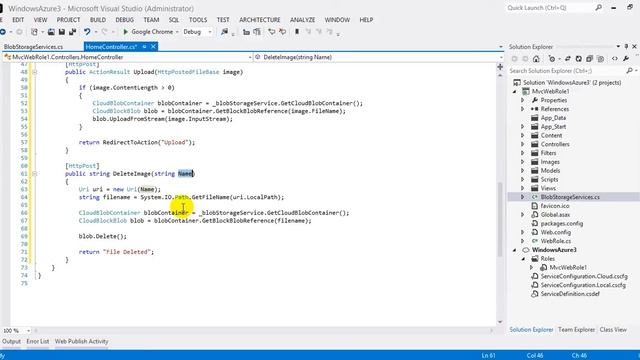This screenshot has height=360, width=640.
Task: Switch to the BlobStorageServices.cs editor tab
Action: (33, 47)
